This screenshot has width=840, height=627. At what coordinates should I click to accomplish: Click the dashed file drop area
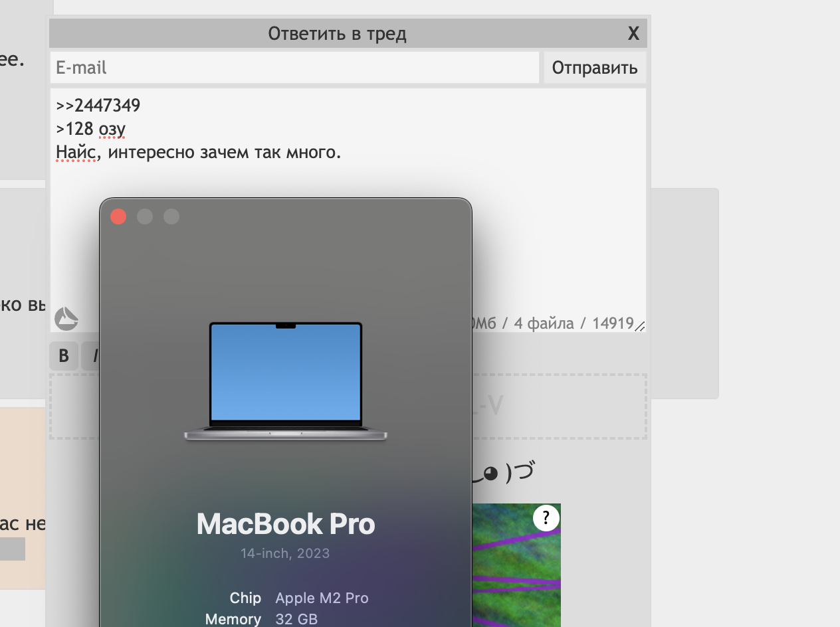tap(348, 406)
